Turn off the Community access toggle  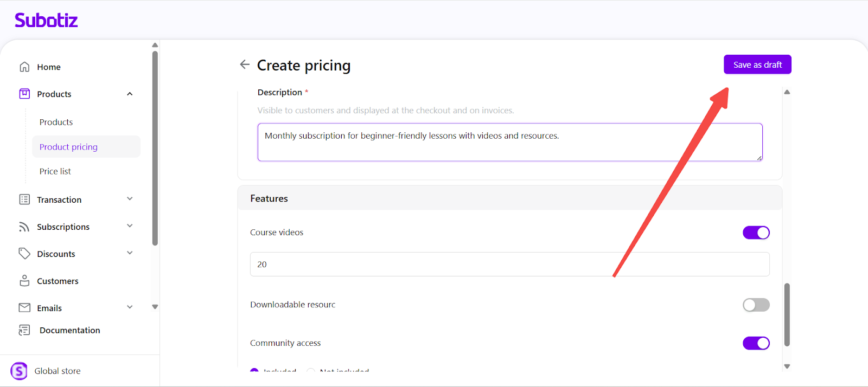pos(756,343)
